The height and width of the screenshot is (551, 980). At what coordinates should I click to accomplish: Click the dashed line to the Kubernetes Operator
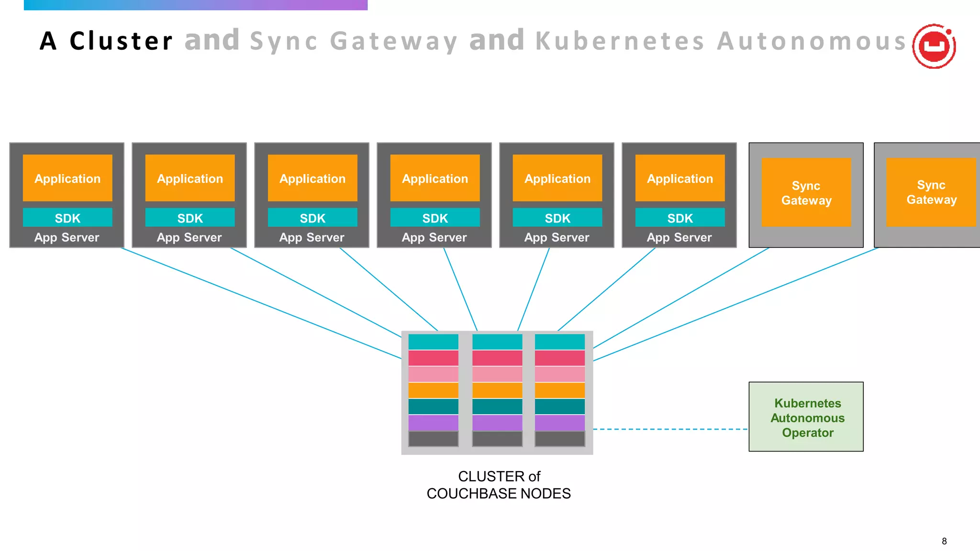click(x=671, y=429)
